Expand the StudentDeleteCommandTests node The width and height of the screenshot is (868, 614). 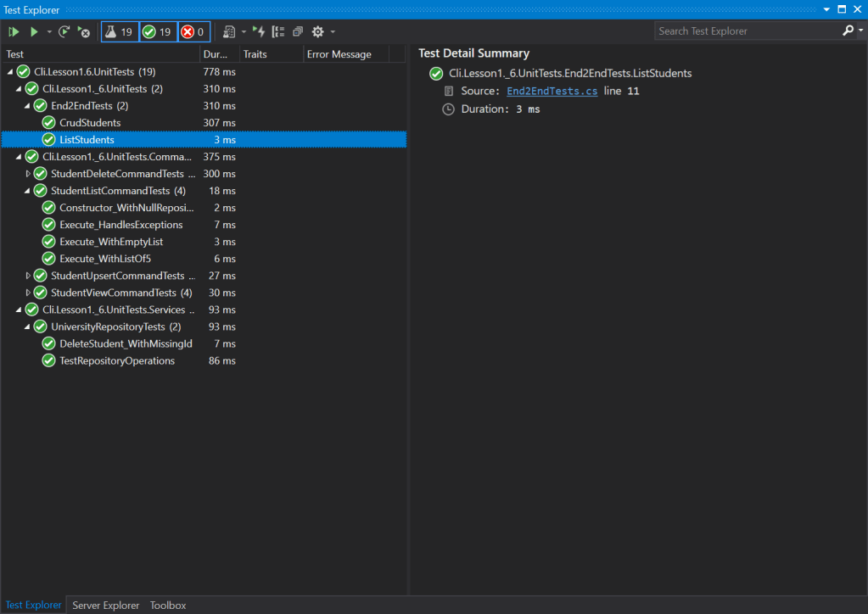tap(28, 174)
